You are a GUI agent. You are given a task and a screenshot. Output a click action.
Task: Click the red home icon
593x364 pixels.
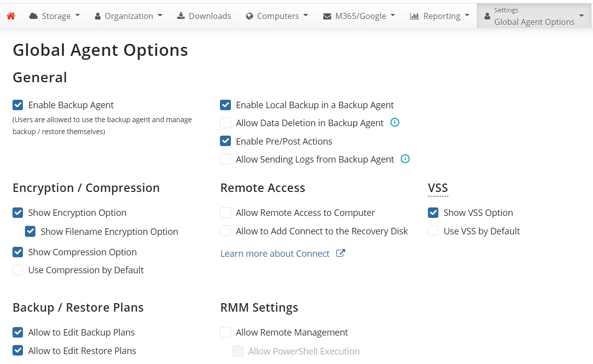coord(11,16)
